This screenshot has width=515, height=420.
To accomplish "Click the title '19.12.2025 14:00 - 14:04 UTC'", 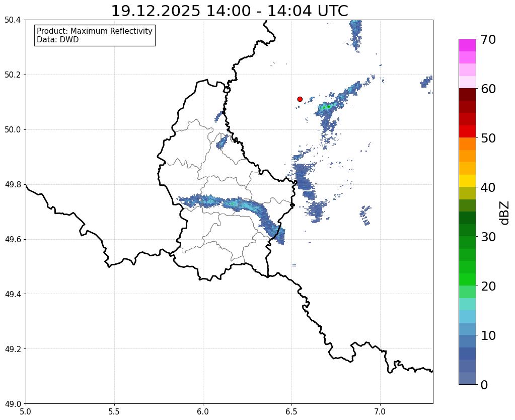I will tap(230, 11).
